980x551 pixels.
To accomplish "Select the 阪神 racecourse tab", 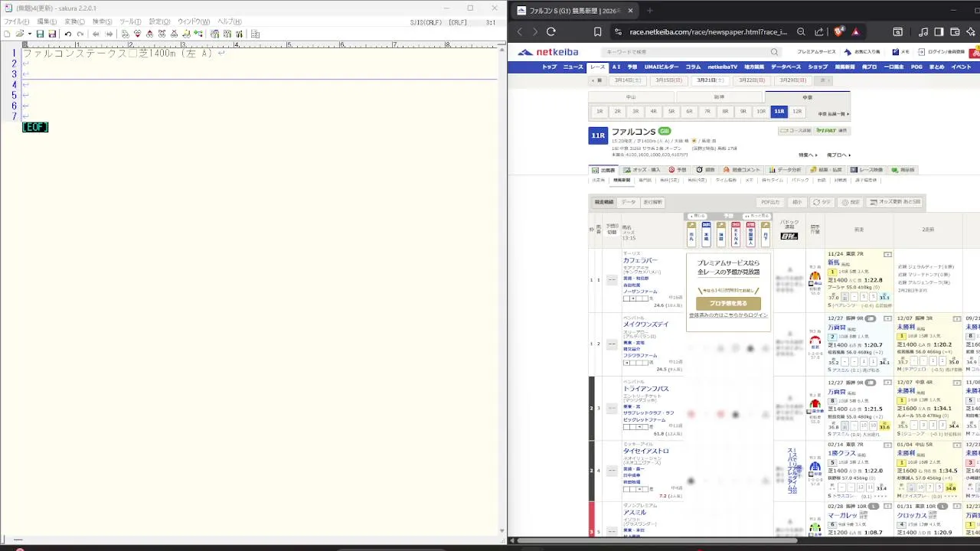I will pos(719,97).
